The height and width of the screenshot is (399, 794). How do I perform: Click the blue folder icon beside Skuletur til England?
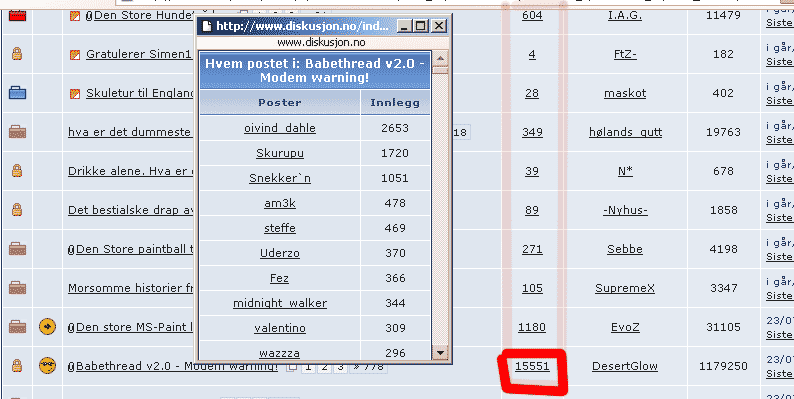[x=17, y=93]
